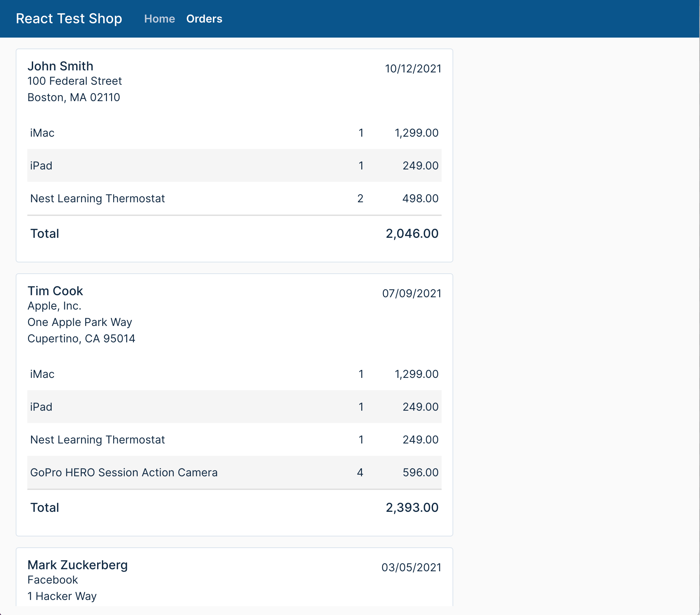Viewport: 700px width, 615px height.
Task: Select the Orders navigation tab
Action: [x=204, y=19]
